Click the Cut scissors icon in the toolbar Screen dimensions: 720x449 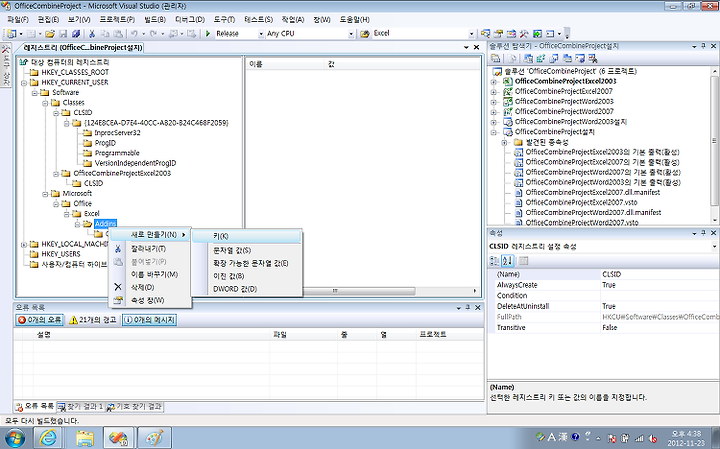pos(92,34)
